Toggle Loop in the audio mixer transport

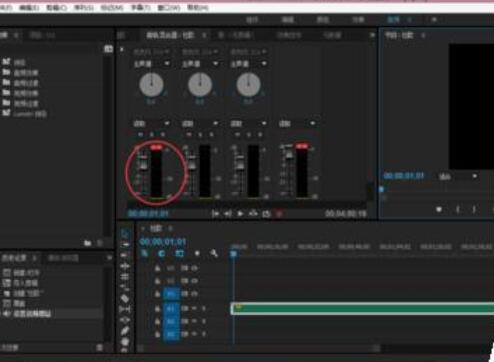[266, 213]
